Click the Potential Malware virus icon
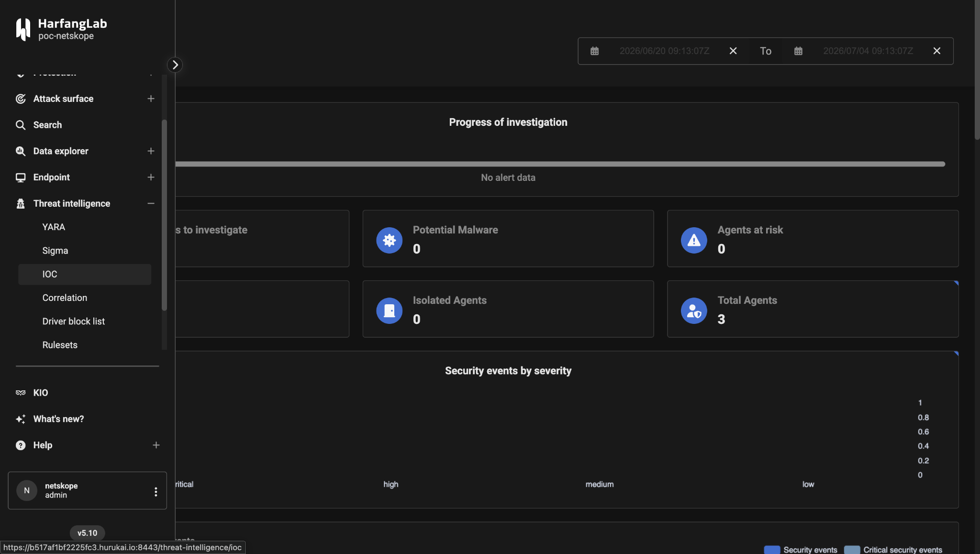Image resolution: width=980 pixels, height=554 pixels. point(389,240)
